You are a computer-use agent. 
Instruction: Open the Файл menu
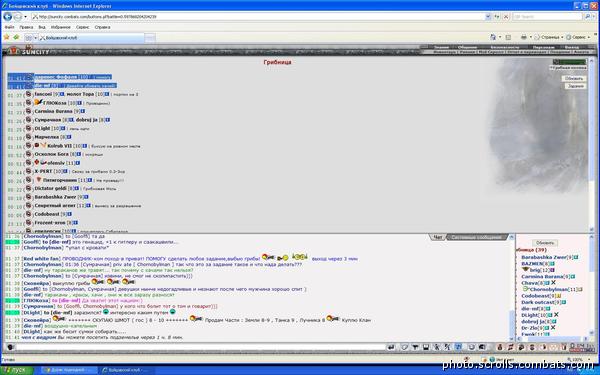pyautogui.click(x=9, y=27)
